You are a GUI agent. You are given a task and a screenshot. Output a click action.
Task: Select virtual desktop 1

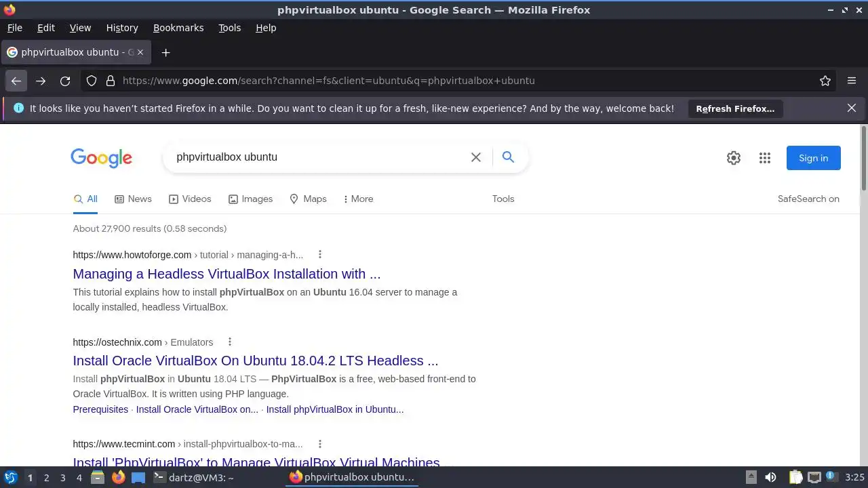pos(30,478)
